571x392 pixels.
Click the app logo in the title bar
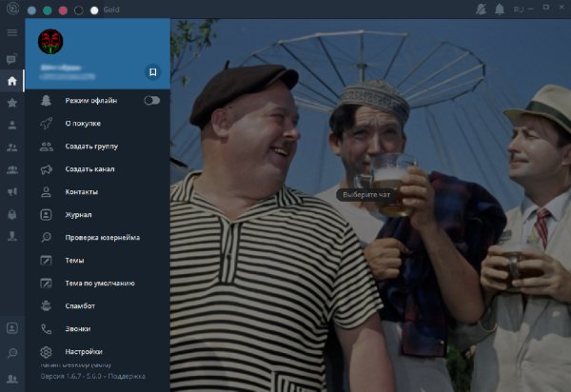[x=12, y=9]
